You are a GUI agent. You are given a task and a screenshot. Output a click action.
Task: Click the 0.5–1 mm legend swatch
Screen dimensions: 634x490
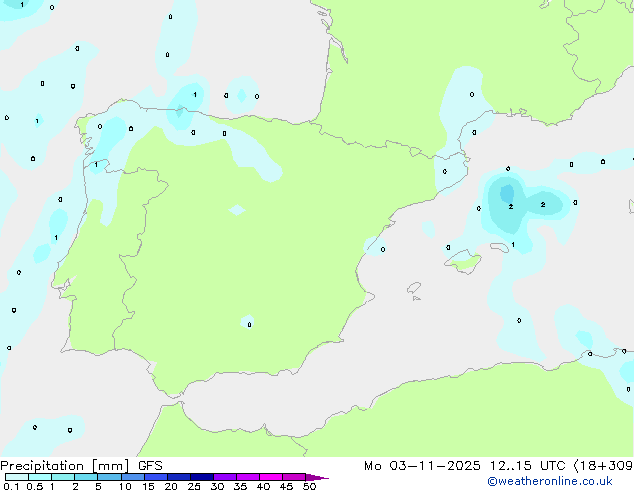pos(40,477)
